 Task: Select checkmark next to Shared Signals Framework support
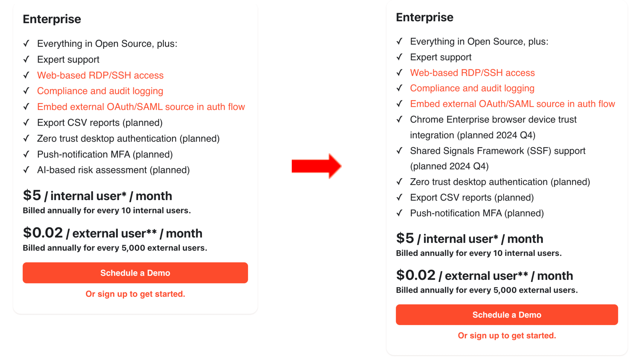[399, 151]
